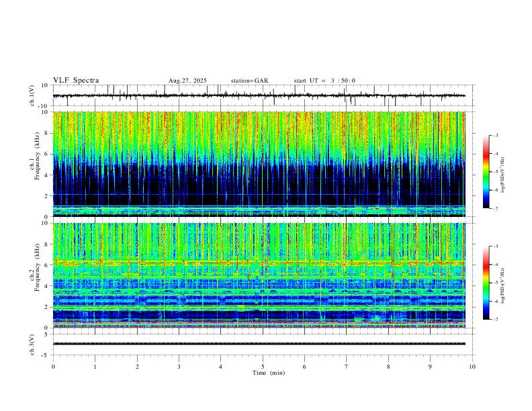Click the time-axis tick label "3"

click(x=179, y=367)
